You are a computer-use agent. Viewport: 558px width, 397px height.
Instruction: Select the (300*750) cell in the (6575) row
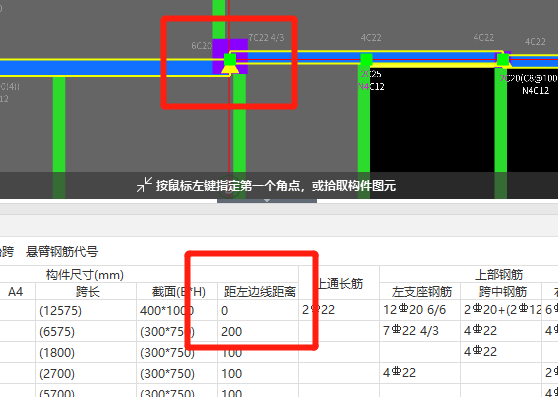[x=177, y=332]
